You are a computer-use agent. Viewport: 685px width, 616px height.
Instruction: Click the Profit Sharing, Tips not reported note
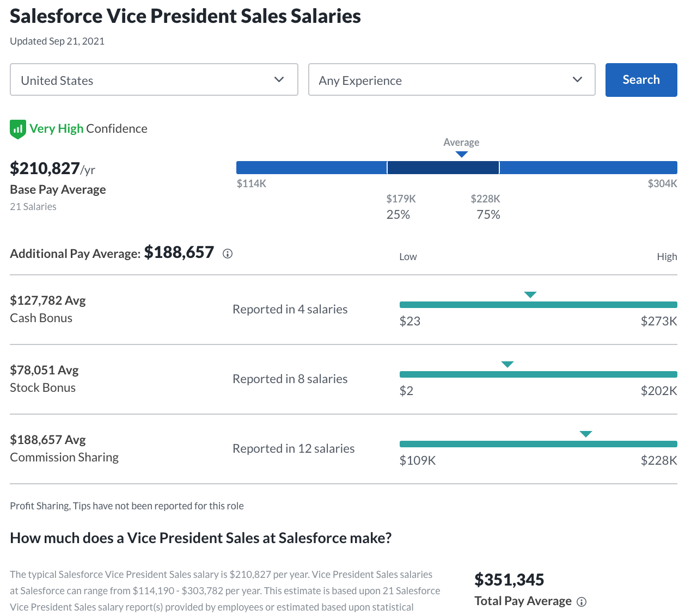(127, 506)
